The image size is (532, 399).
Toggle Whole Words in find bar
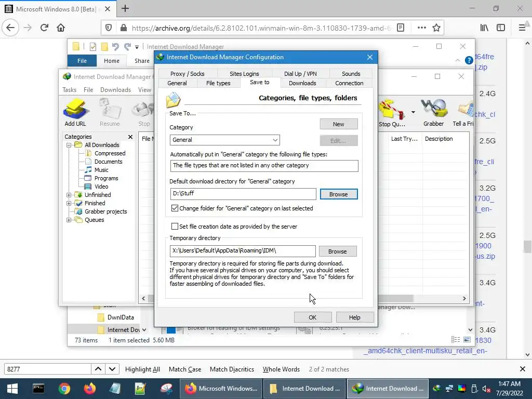[281, 369]
